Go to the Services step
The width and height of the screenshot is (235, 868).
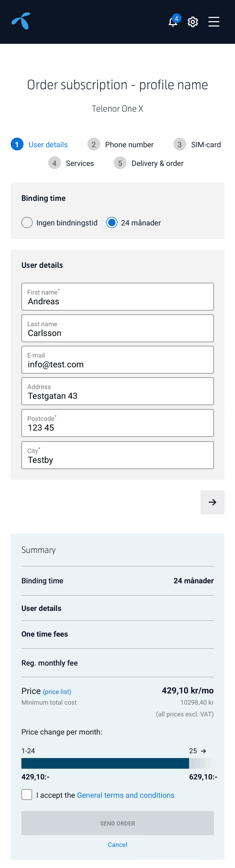click(80, 163)
